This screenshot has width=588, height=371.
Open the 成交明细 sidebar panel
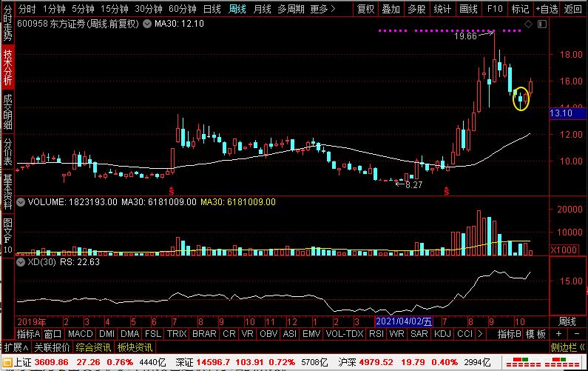coord(7,112)
